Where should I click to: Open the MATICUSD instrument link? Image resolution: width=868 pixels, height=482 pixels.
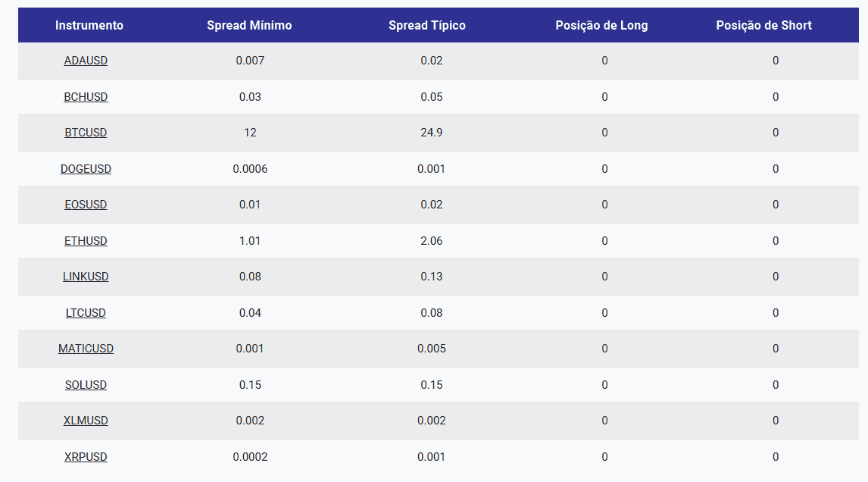(x=86, y=349)
